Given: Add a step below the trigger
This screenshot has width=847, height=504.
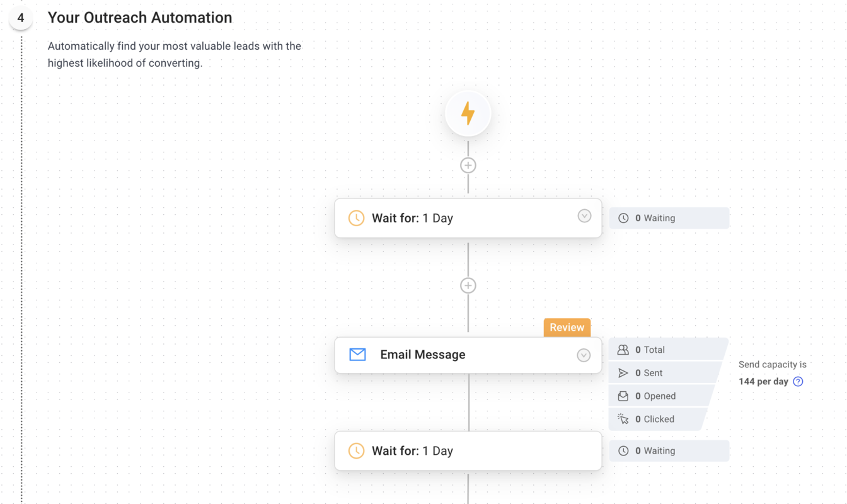Looking at the screenshot, I should tap(468, 164).
